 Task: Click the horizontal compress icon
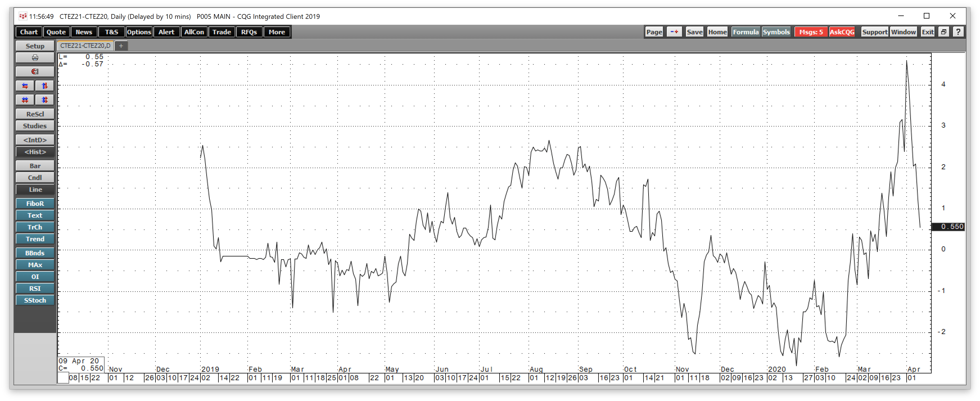(25, 100)
